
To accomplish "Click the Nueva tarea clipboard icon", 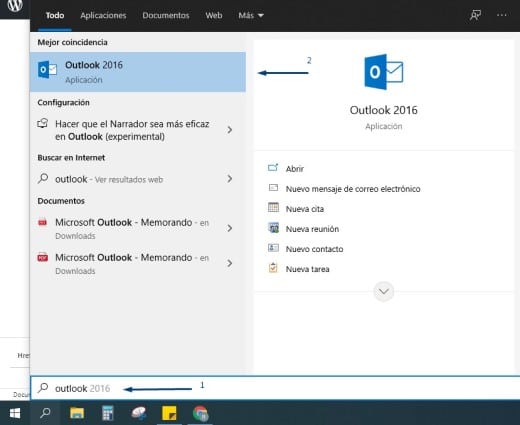I will click(273, 268).
